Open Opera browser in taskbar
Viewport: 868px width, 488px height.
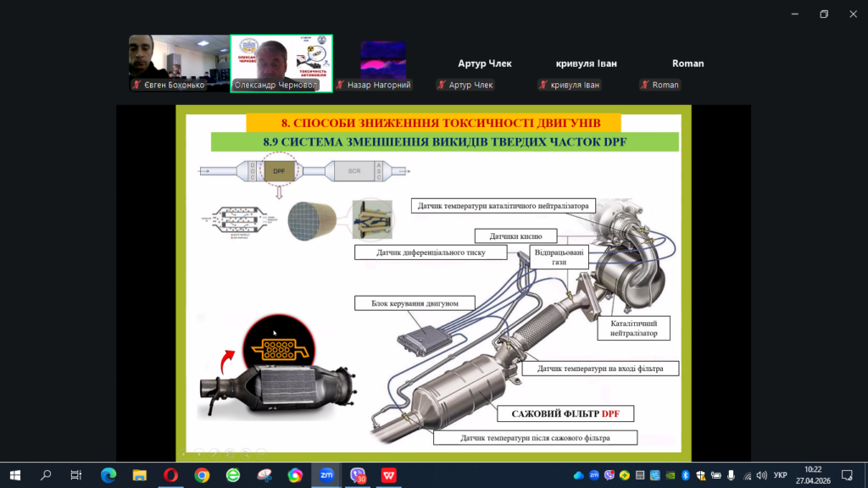click(171, 475)
